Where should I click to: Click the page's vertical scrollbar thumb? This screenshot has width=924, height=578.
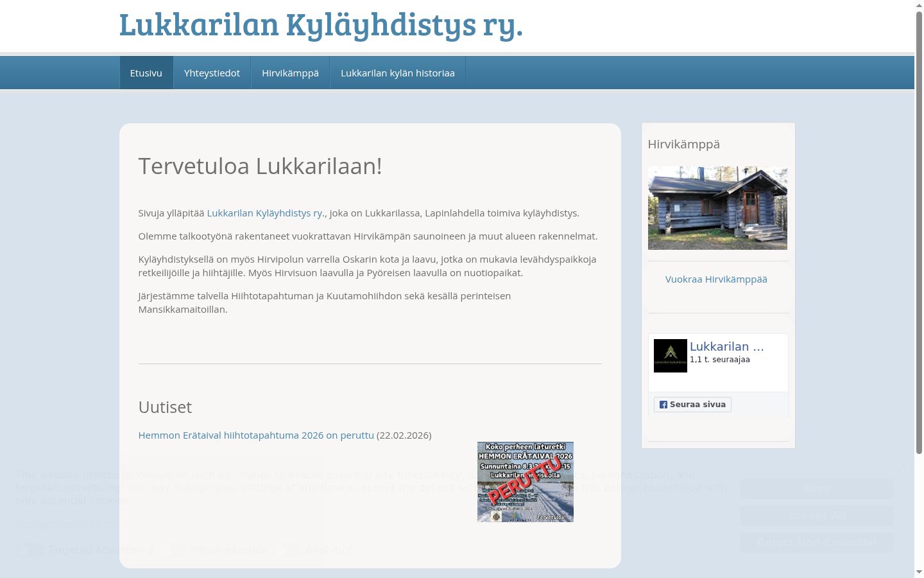(x=919, y=232)
